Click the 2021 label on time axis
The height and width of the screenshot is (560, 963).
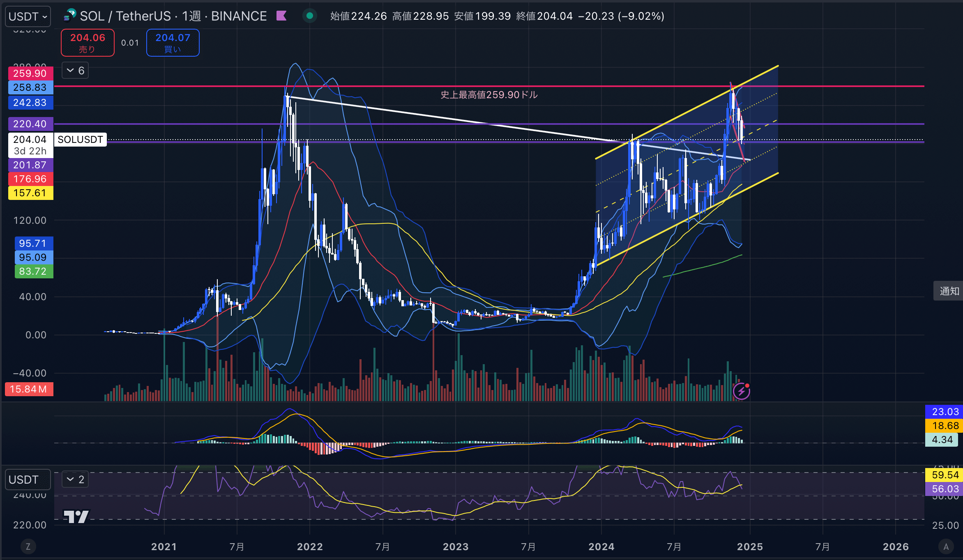click(x=164, y=547)
